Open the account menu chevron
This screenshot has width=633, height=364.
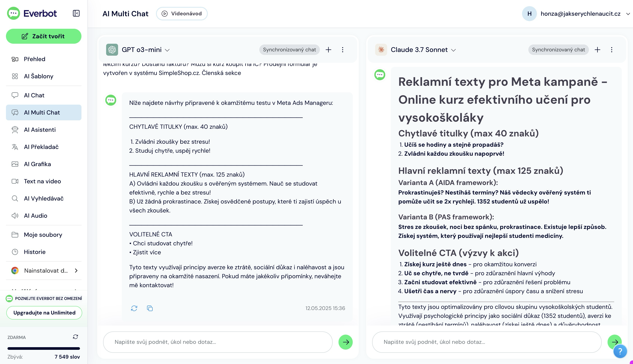coord(628,14)
